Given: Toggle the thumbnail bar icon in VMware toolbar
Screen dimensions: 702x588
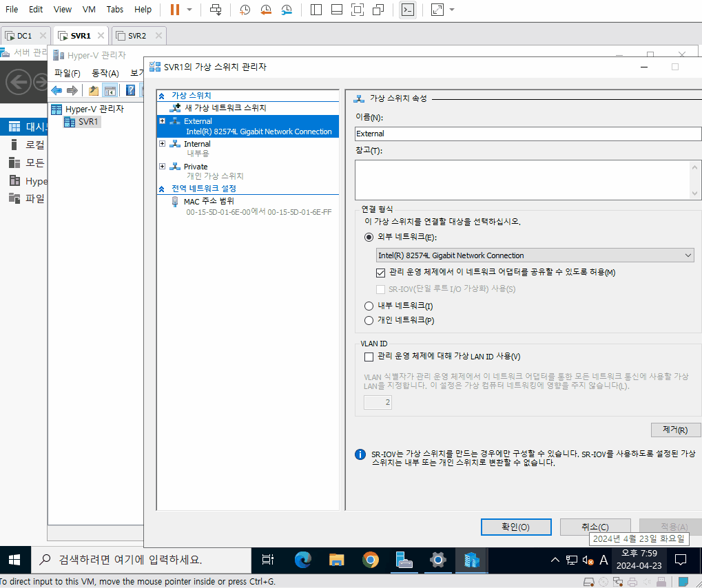Looking at the screenshot, I should click(x=337, y=10).
